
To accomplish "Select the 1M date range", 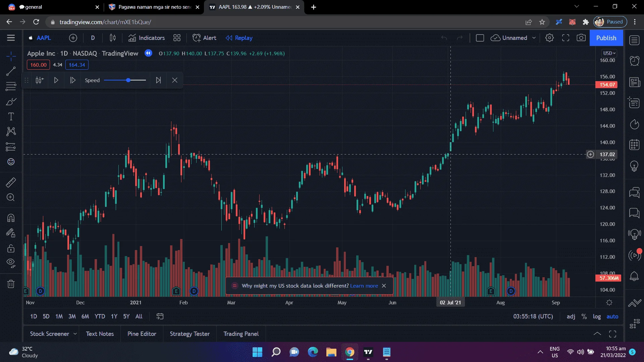I will (x=59, y=316).
